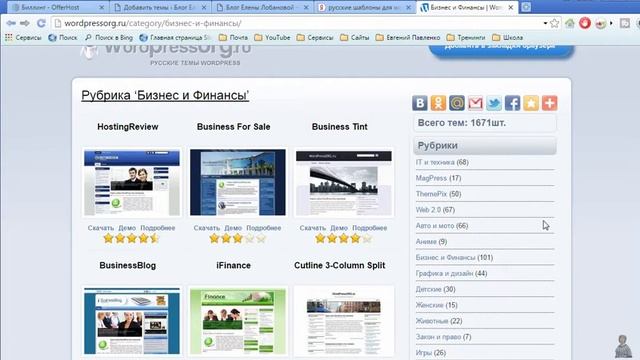Image resolution: width=640 pixels, height=360 pixels.
Task: Share page via Facebook icon
Action: pyautogui.click(x=512, y=103)
